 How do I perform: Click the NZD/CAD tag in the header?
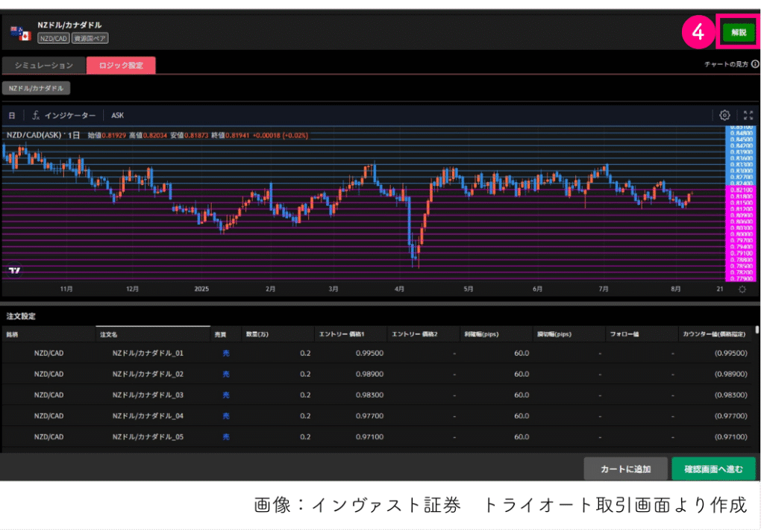pyautogui.click(x=54, y=39)
